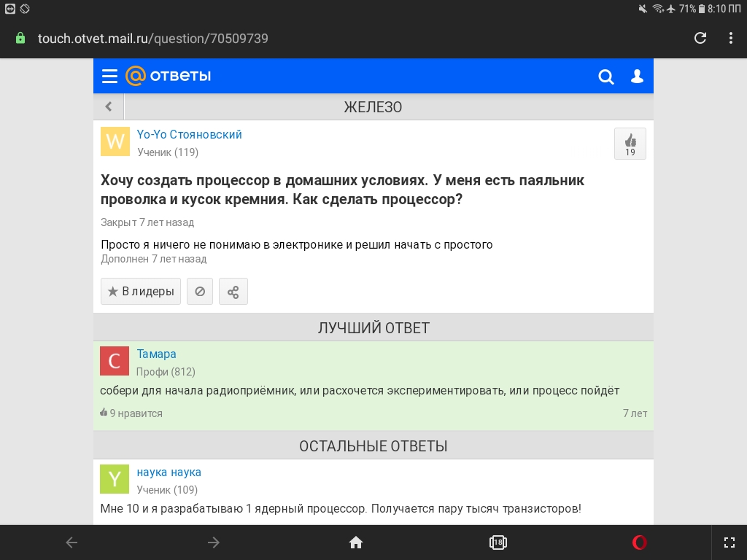This screenshot has width=747, height=560.
Task: Click the report/block circle icon
Action: click(x=200, y=292)
